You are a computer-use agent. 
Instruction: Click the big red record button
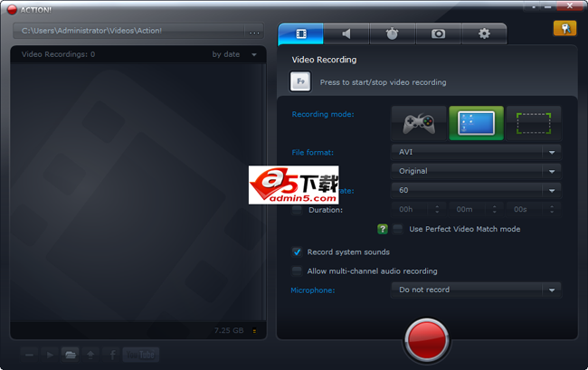click(x=427, y=339)
